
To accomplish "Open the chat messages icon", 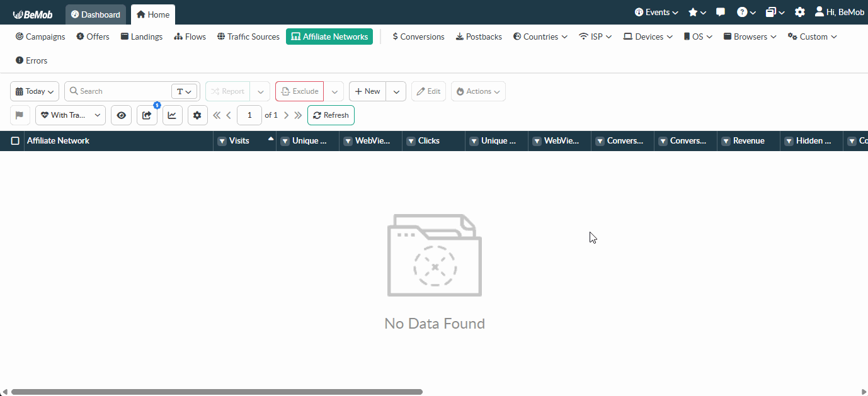I will 721,13.
